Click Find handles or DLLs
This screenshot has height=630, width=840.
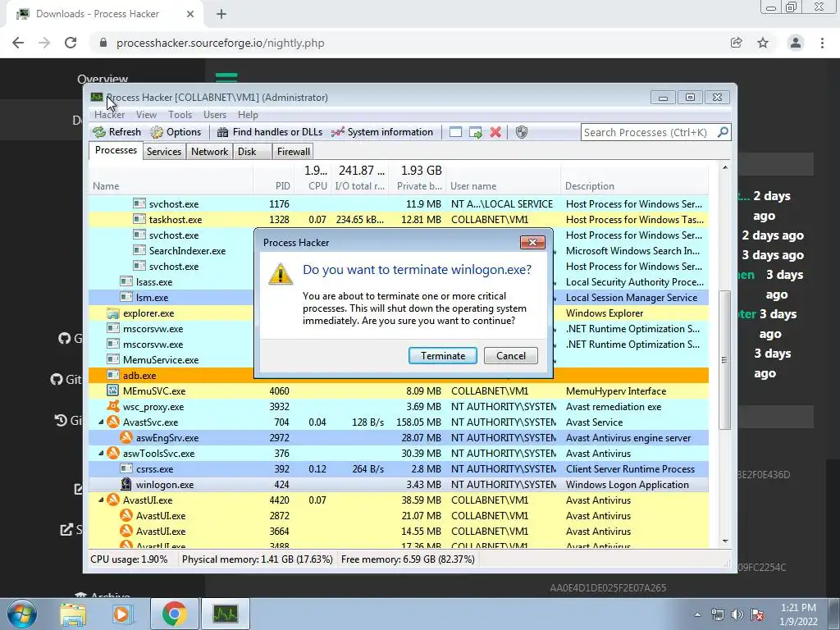[x=269, y=132]
